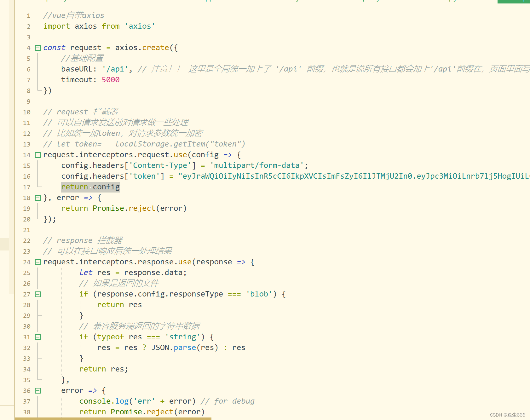Screen dimensions: 530x420
Task: Collapse the axios.create config block
Action: click(38, 48)
